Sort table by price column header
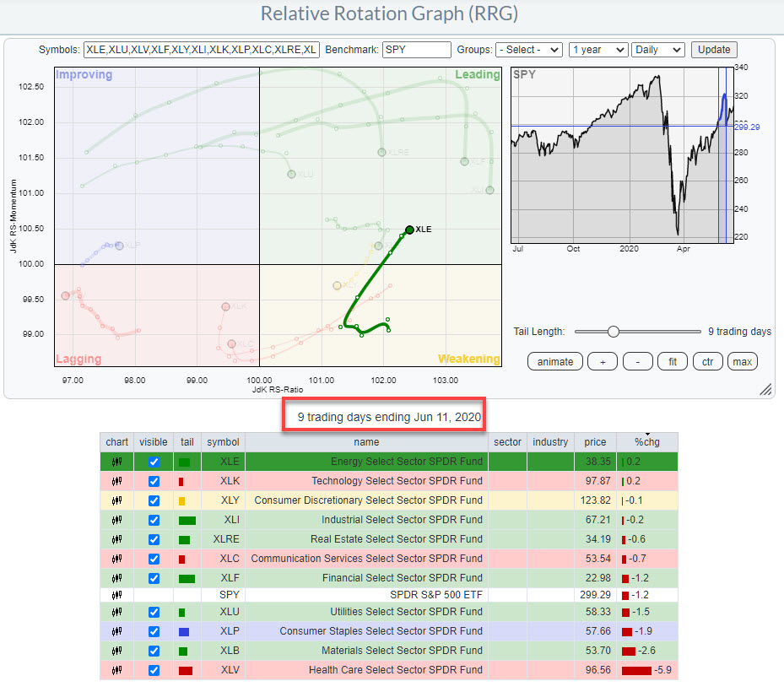 click(595, 442)
